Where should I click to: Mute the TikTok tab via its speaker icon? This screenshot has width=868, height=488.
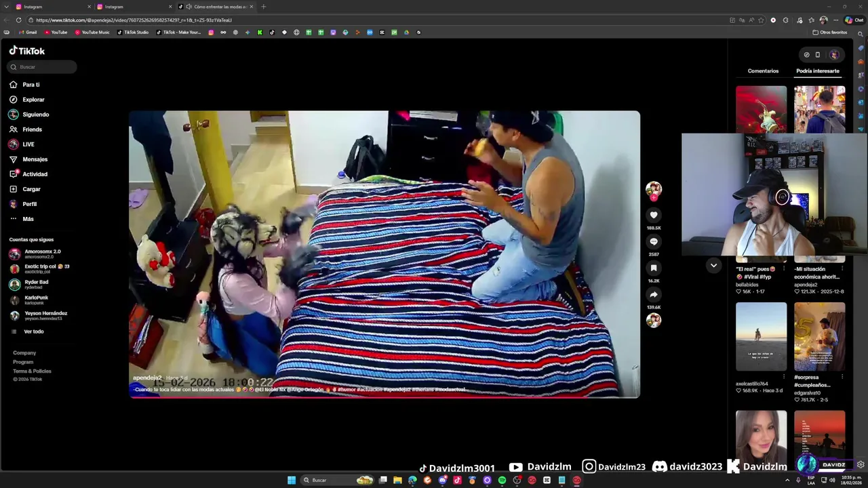point(189,7)
